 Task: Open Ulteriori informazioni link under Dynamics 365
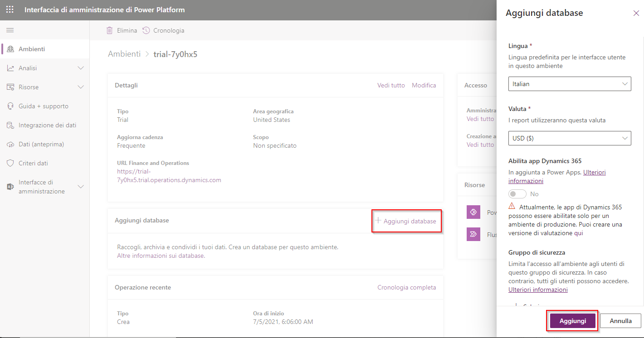pos(557,176)
